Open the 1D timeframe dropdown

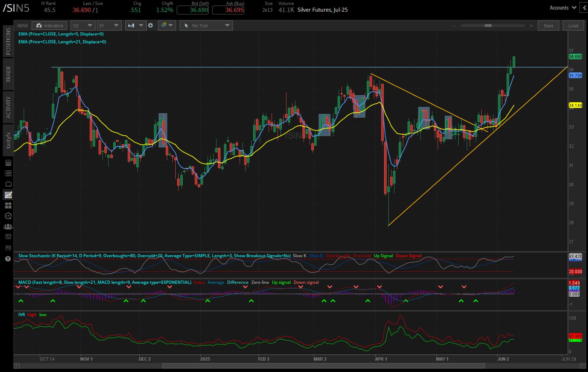pos(83,25)
